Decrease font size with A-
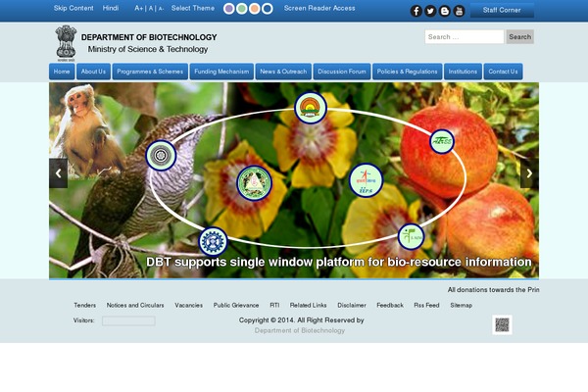This screenshot has width=588, height=392. 161,8
